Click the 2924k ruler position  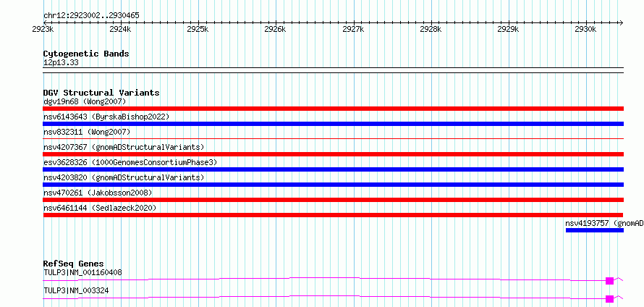pyautogui.click(x=119, y=30)
